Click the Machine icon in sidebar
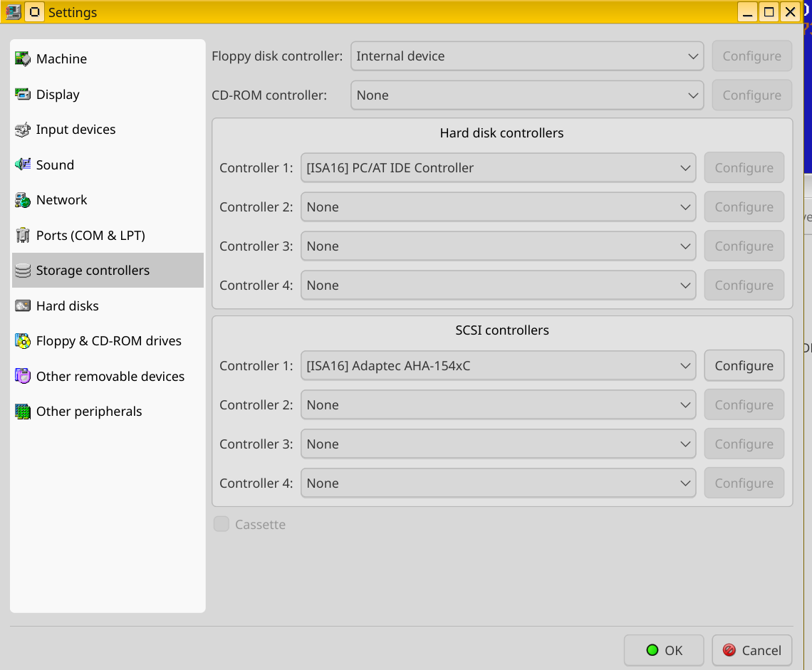The height and width of the screenshot is (670, 812). coord(23,59)
